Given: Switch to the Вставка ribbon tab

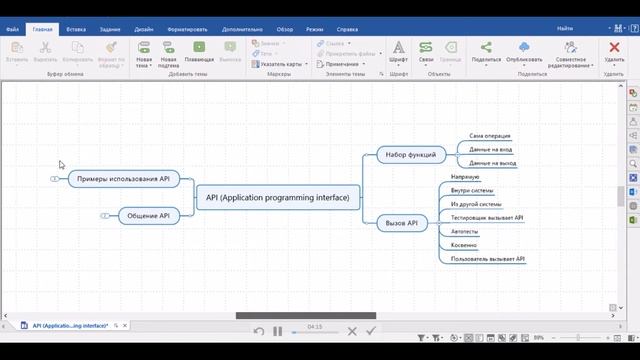Looking at the screenshot, I should tap(76, 29).
